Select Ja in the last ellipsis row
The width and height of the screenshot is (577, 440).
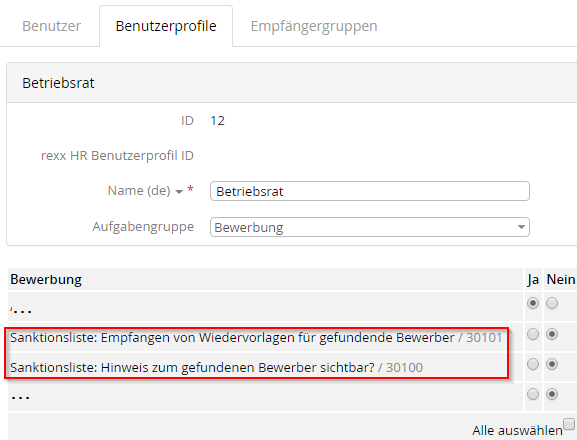click(533, 394)
